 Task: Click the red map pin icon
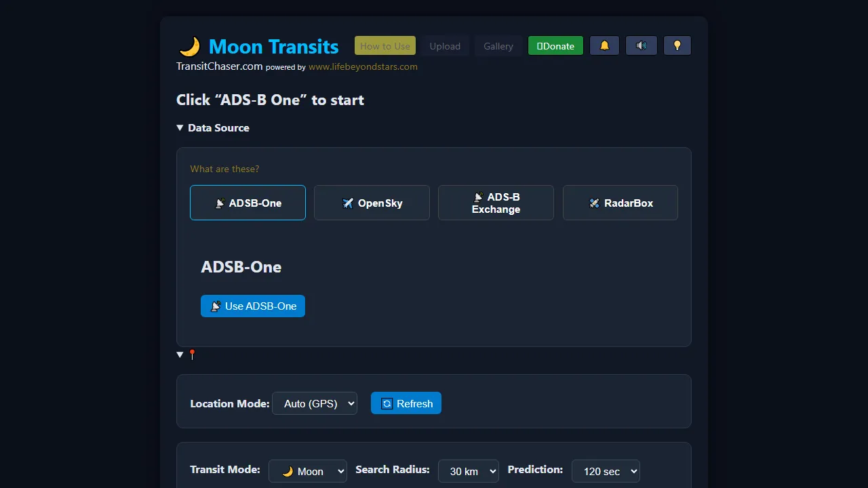point(192,353)
